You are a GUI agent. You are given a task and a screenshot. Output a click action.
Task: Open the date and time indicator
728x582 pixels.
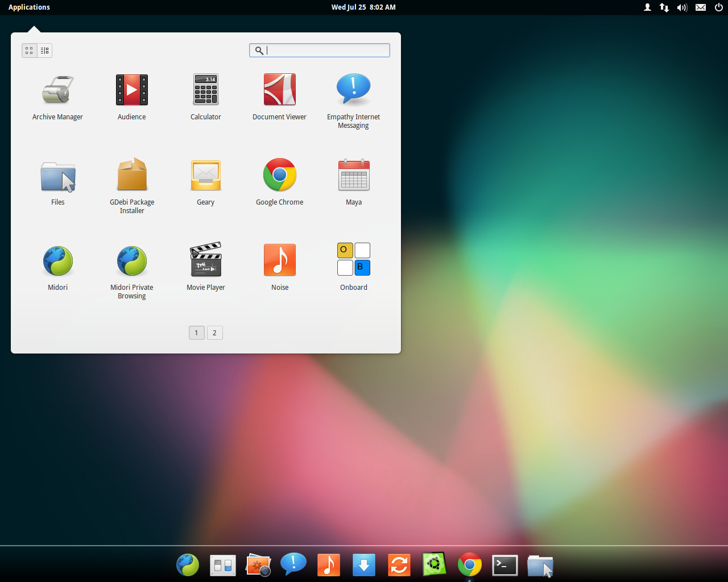pos(363,7)
